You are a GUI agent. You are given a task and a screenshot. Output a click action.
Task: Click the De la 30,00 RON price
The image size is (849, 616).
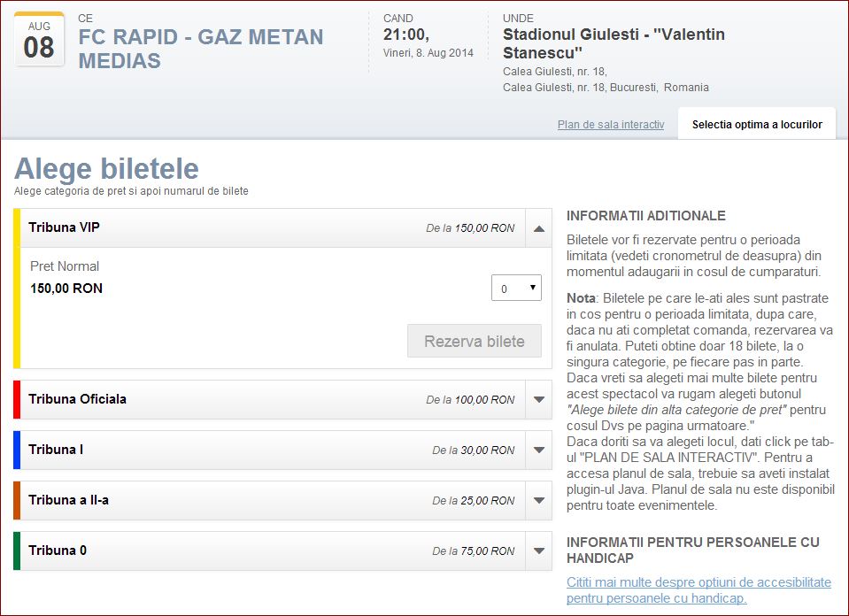pyautogui.click(x=474, y=450)
